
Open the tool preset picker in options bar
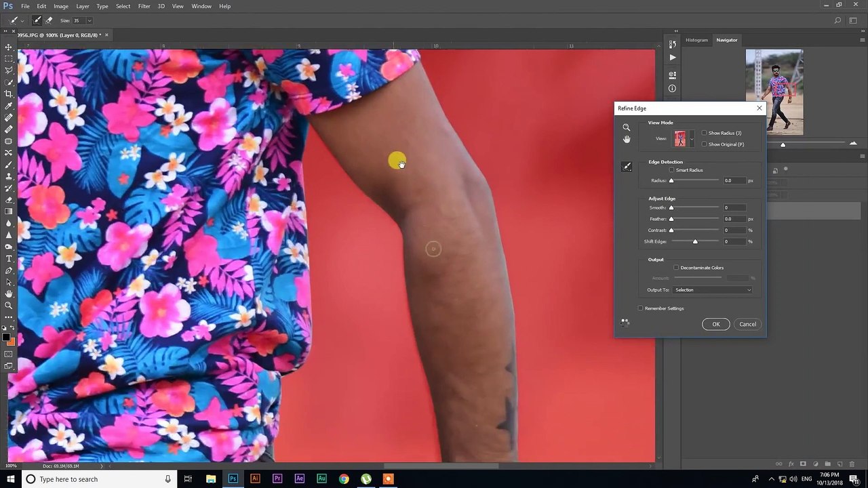click(x=16, y=20)
